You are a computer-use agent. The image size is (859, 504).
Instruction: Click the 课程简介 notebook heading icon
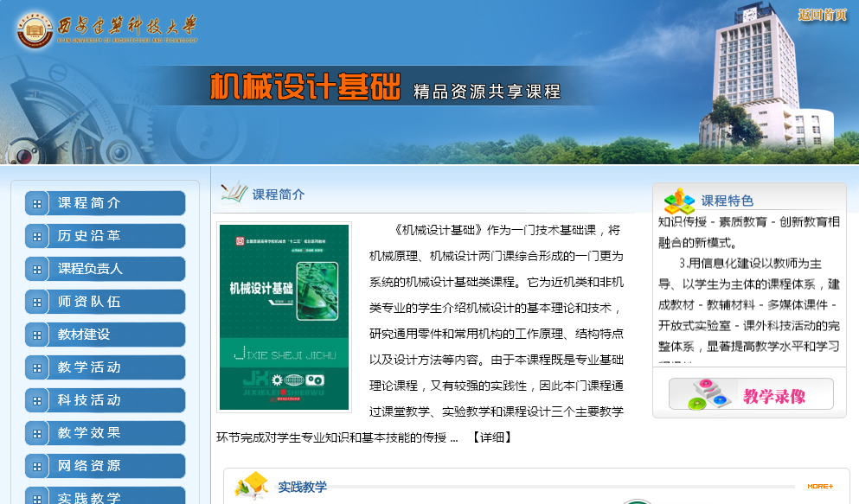[x=233, y=193]
